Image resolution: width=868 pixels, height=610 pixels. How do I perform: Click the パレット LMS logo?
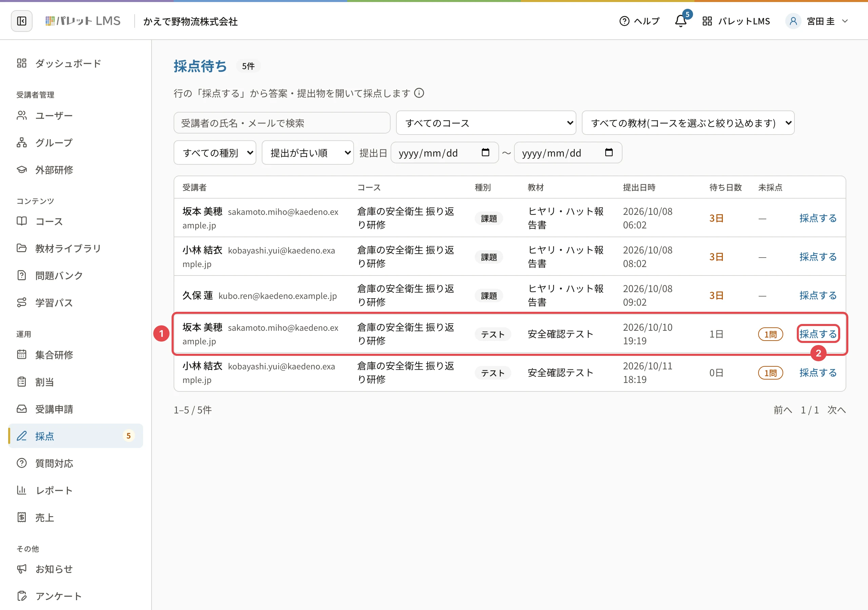(83, 21)
